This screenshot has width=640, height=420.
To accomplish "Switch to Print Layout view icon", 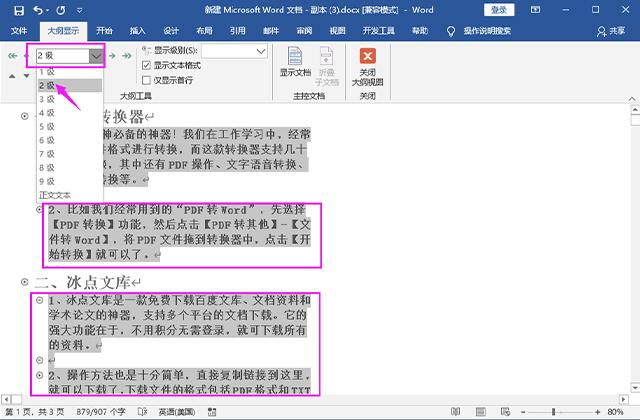I will click(481, 412).
